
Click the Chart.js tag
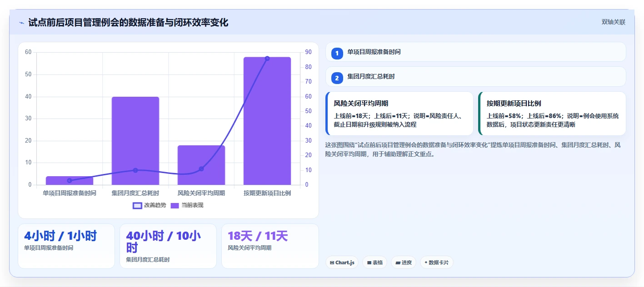(342, 262)
